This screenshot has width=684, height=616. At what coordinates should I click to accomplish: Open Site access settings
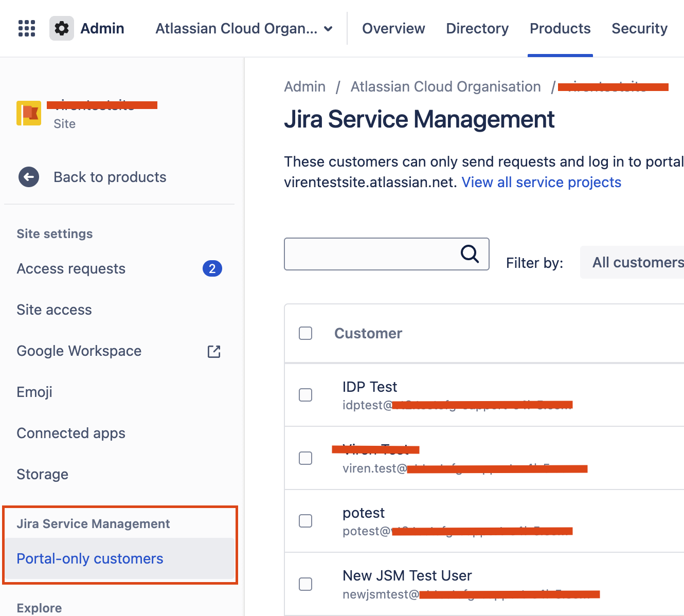(x=54, y=310)
